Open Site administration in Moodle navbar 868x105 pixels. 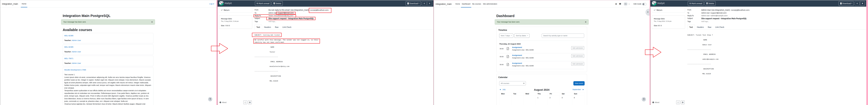point(490,4)
